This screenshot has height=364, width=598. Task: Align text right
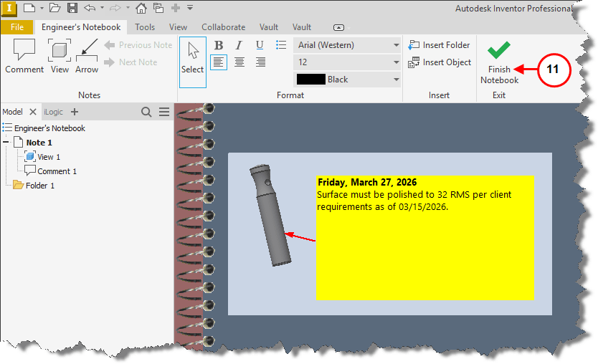[x=260, y=62]
